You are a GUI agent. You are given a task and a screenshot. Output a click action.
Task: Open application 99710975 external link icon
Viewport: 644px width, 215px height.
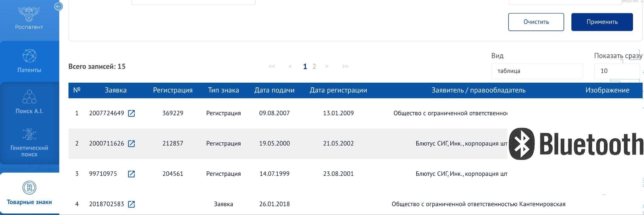[x=131, y=174]
